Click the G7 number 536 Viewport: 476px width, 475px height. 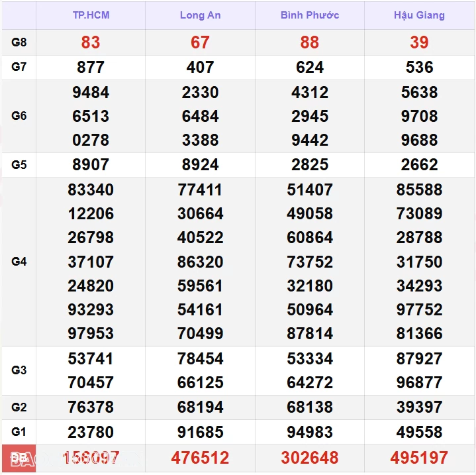coord(419,67)
